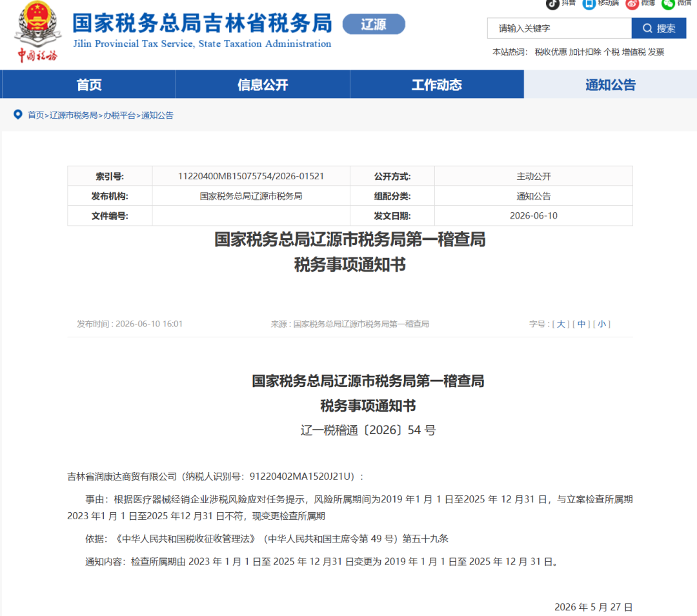Click the document number 辽一税稽通〔2026〕54 号
The image size is (697, 616).
point(368,430)
